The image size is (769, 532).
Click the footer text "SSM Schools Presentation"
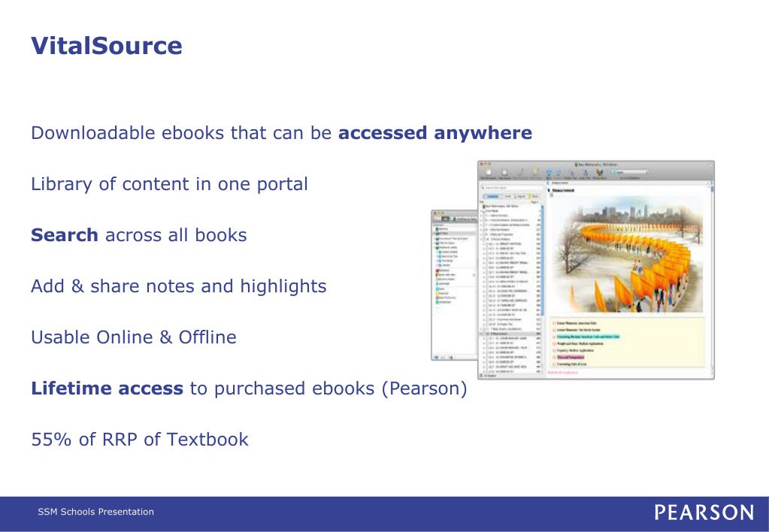[95, 512]
